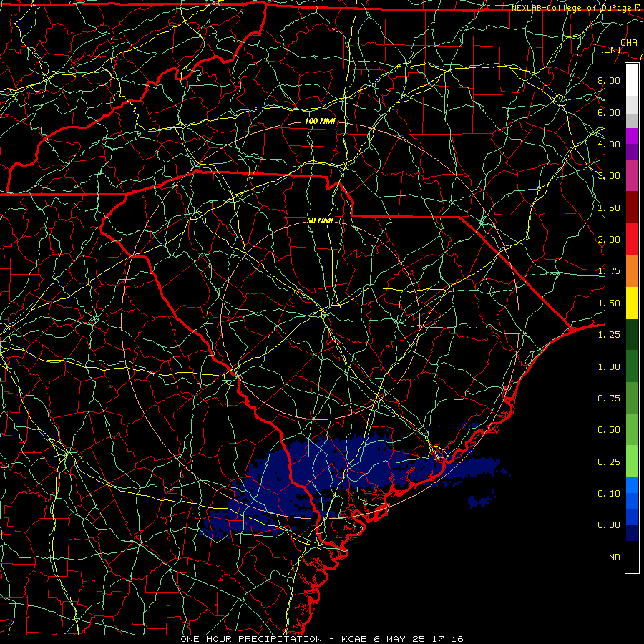Click the pink swatch beside 3.00
Viewport: 644px width, 644px height.
point(632,175)
